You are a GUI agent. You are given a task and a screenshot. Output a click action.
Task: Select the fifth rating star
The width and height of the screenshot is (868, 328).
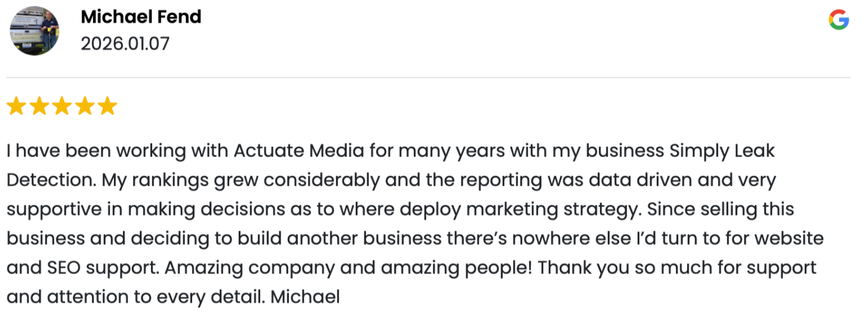107,106
